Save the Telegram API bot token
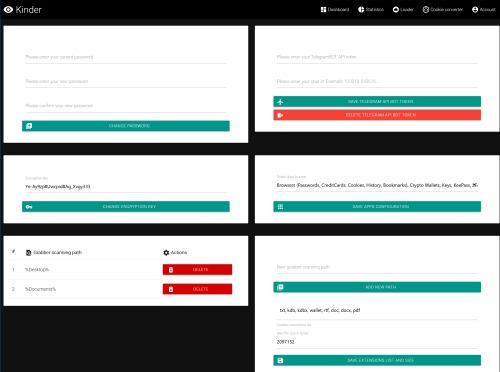 pyautogui.click(x=377, y=102)
